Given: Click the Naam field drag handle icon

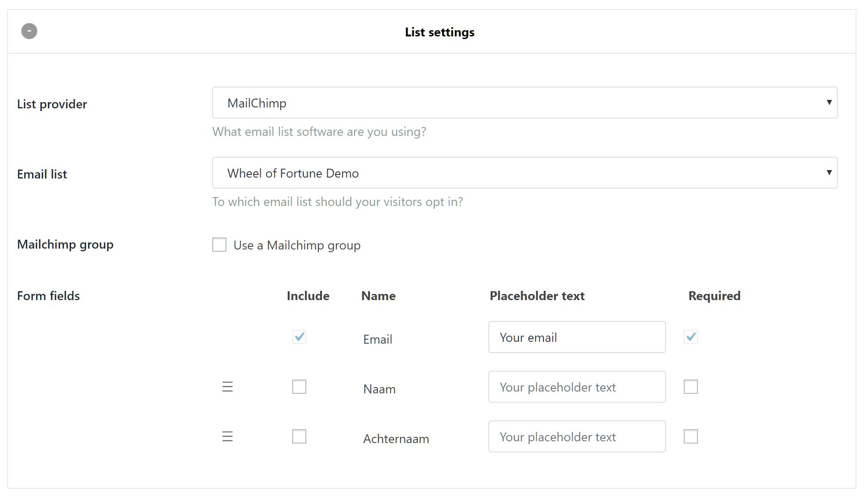Looking at the screenshot, I should click(x=227, y=386).
